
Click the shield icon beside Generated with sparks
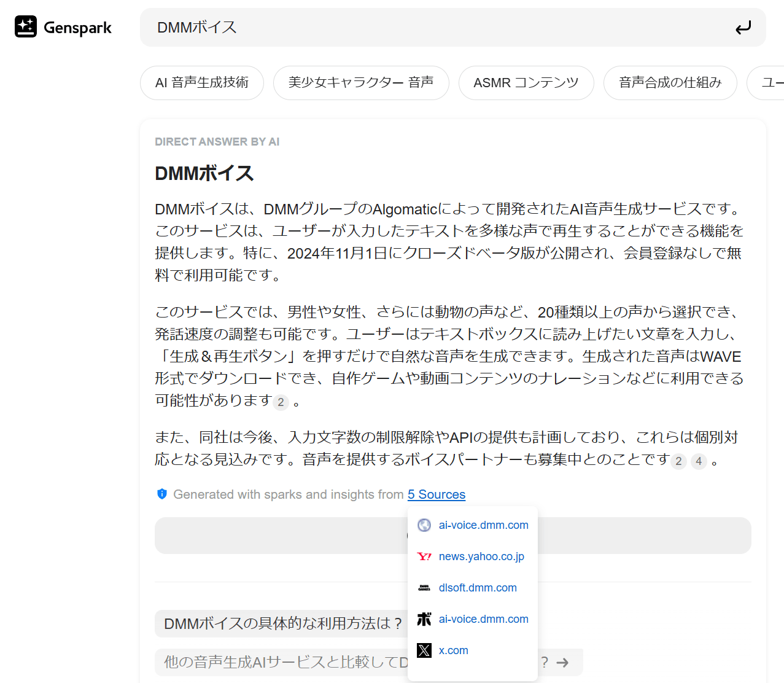[162, 494]
